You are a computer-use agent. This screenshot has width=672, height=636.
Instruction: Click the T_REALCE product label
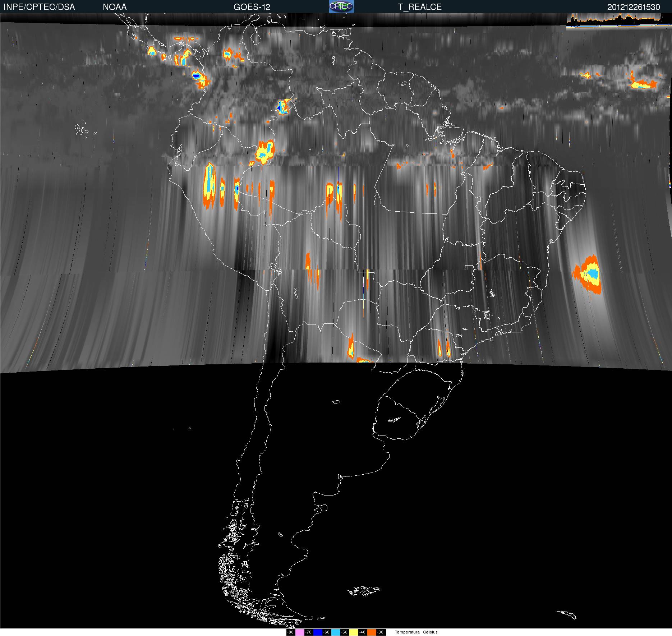click(x=420, y=7)
